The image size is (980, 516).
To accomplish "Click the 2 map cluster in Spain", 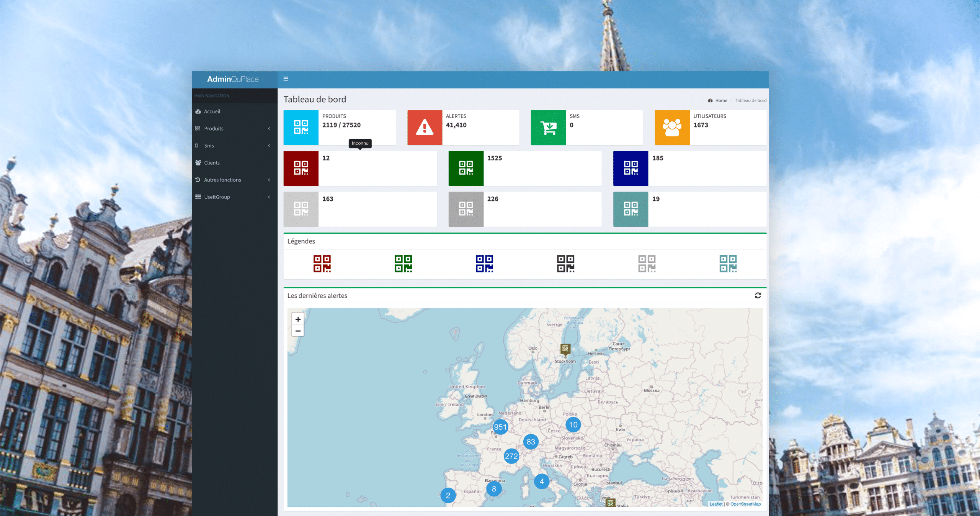I will [448, 495].
